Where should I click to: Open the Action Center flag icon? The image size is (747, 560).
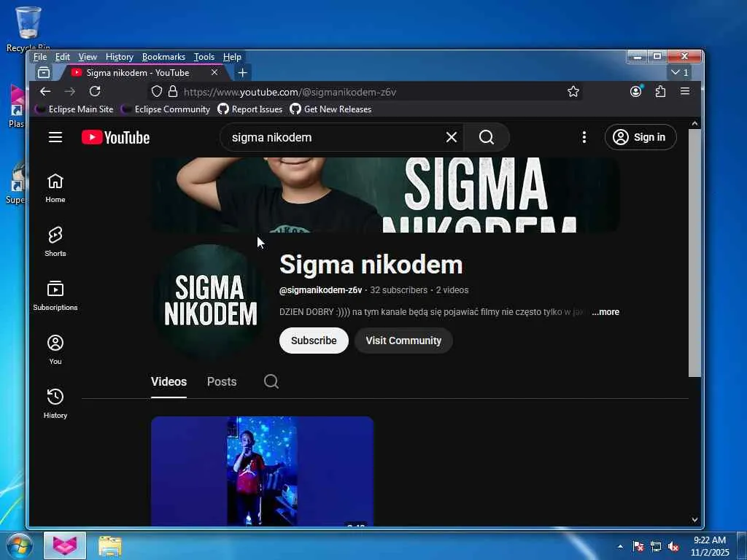pyautogui.click(x=638, y=546)
